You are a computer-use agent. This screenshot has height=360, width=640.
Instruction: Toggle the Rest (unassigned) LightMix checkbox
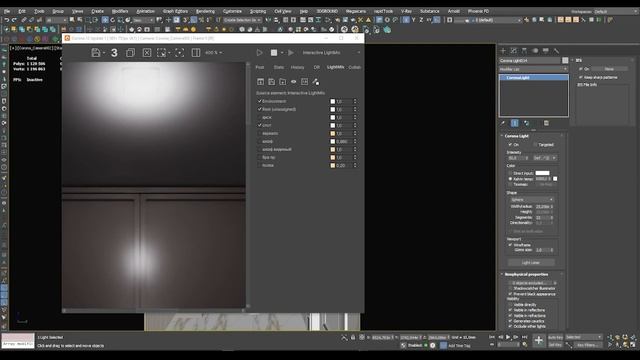(x=260, y=109)
